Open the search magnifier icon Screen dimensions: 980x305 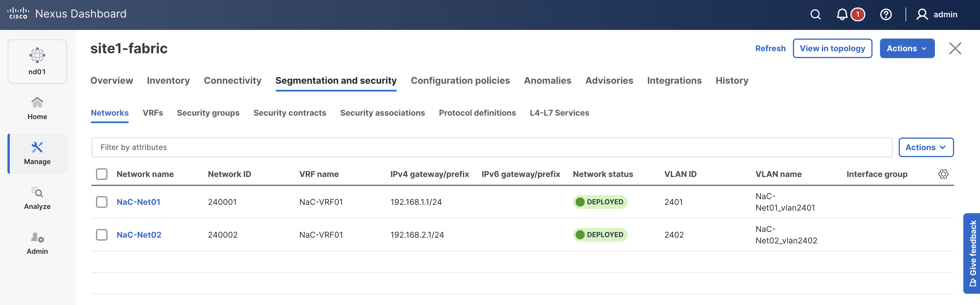[x=815, y=14]
